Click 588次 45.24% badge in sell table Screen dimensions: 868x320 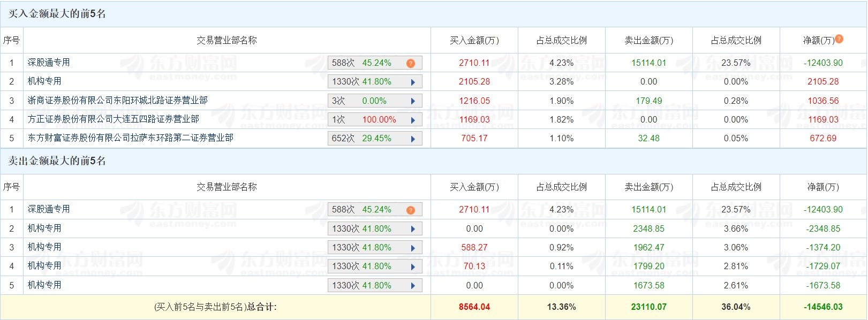pyautogui.click(x=375, y=210)
